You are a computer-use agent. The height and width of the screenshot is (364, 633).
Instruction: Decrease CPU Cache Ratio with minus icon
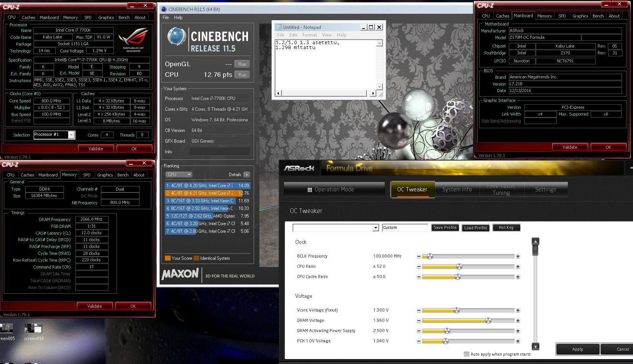[x=419, y=277]
